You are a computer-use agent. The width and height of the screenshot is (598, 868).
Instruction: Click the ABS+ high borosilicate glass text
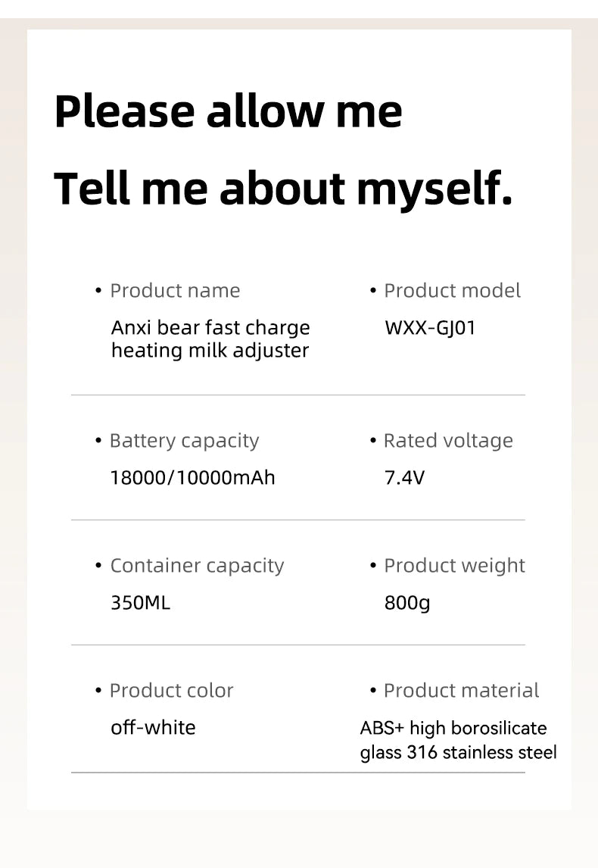(458, 740)
